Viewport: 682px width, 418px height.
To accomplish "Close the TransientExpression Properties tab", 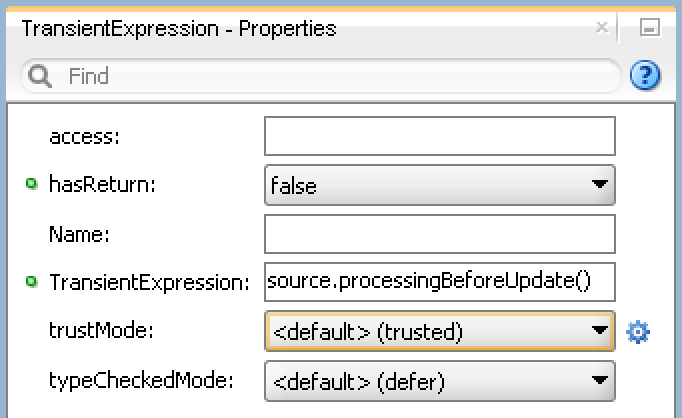I will pos(602,27).
